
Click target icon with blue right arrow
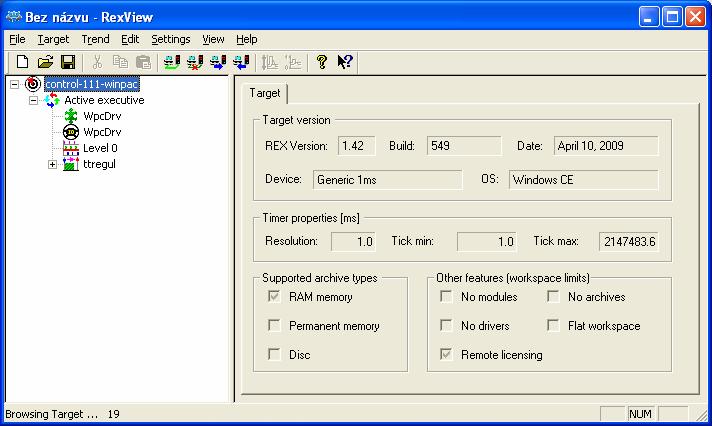click(218, 62)
